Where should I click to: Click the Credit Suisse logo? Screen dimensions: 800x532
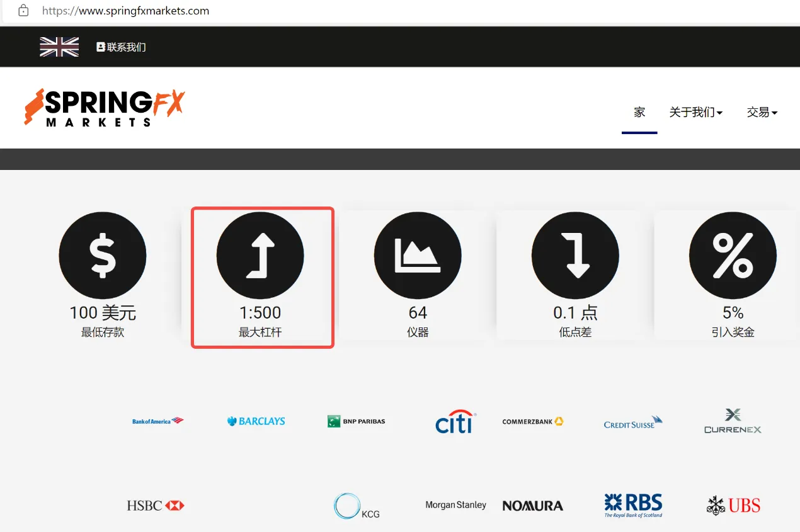point(633,422)
